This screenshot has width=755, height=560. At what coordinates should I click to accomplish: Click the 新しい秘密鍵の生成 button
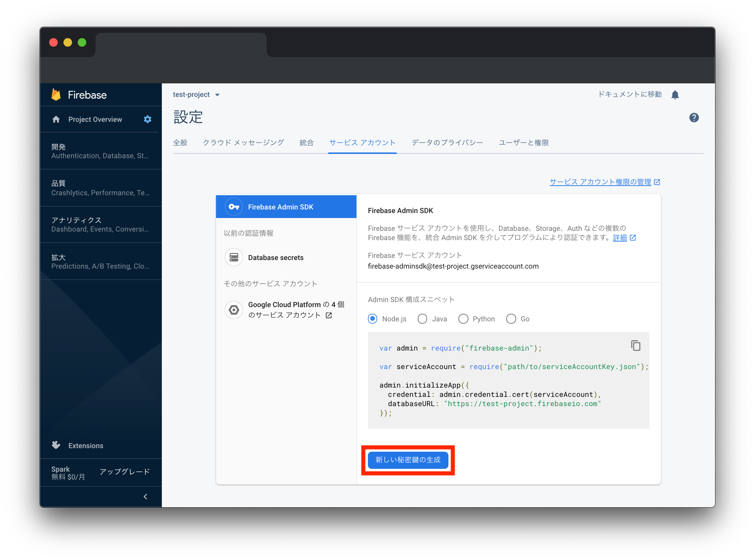[408, 460]
